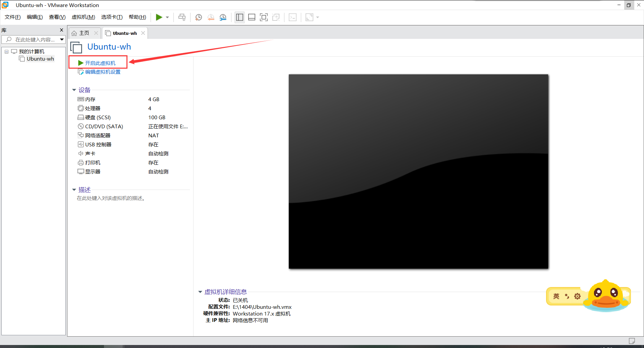Collapse the 我的计算机 tree node
Viewport: 644px width, 348px height.
coord(6,52)
